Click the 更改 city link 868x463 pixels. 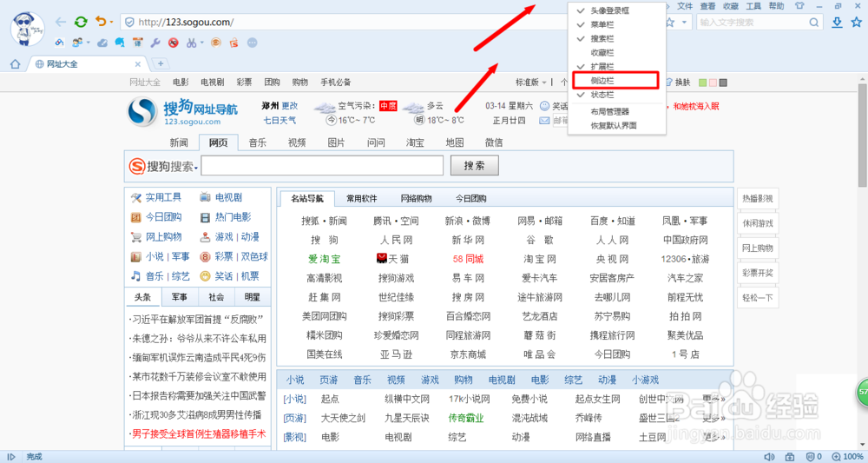290,106
